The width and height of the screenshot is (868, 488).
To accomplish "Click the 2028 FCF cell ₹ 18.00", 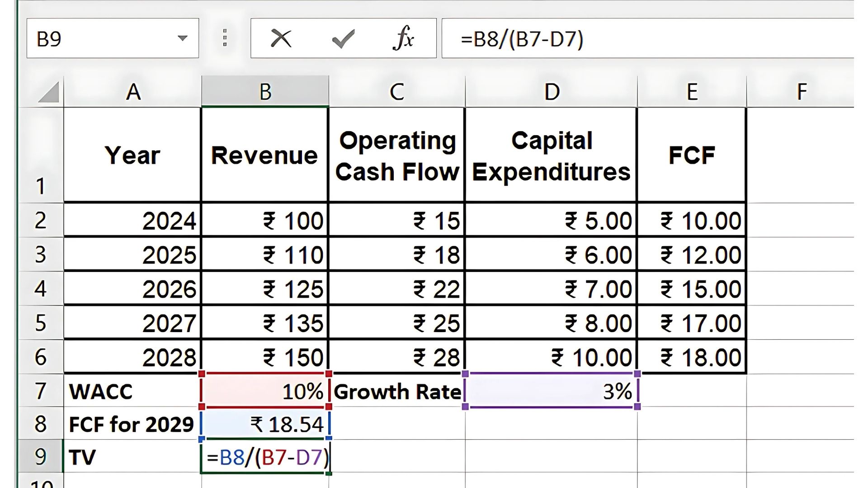I will point(692,357).
